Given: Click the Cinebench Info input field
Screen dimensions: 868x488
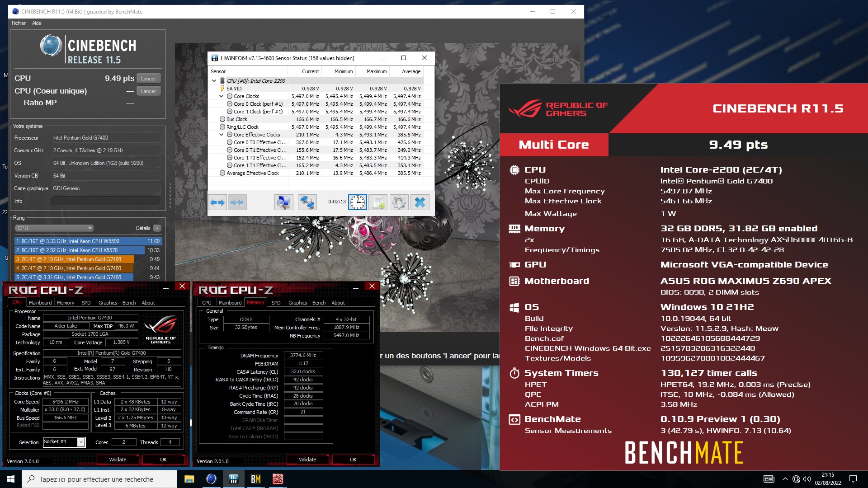Looking at the screenshot, I should coord(106,201).
